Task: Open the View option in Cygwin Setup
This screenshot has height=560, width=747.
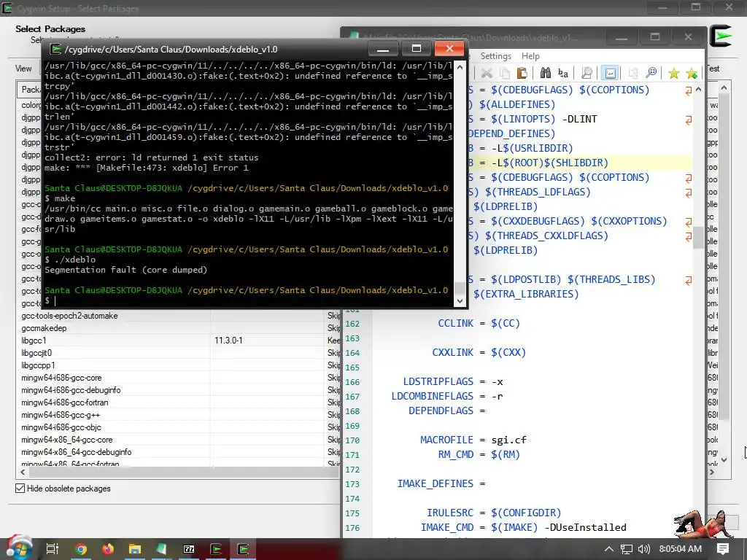Action: 23,69
